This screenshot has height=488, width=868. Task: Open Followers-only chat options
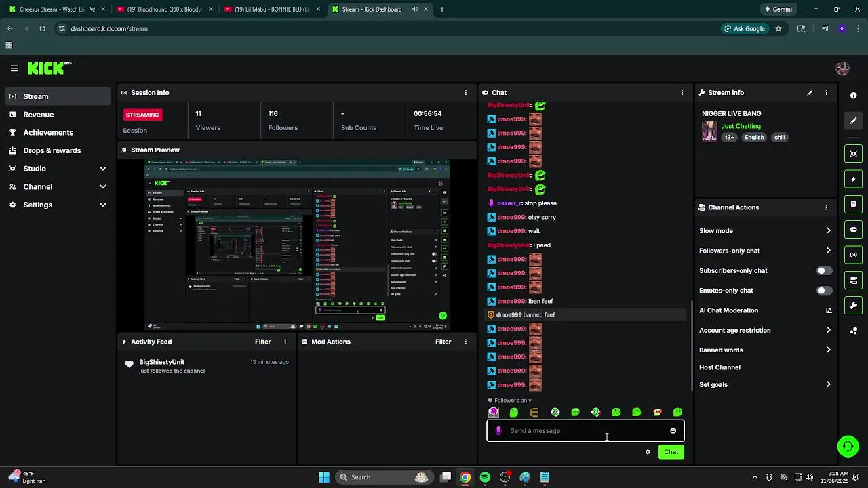tap(765, 251)
